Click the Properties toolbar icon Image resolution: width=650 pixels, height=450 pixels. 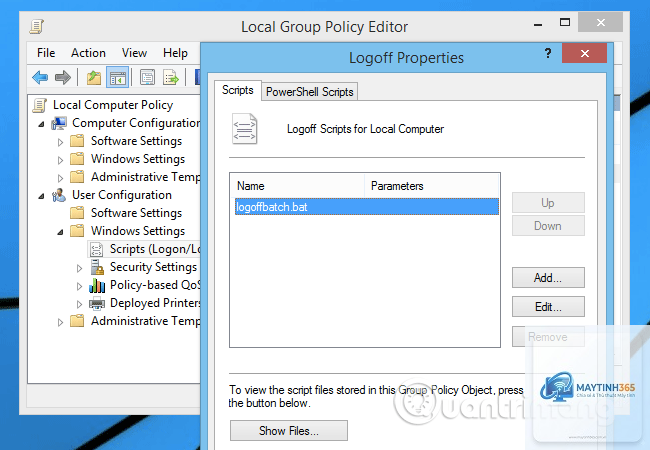147,77
